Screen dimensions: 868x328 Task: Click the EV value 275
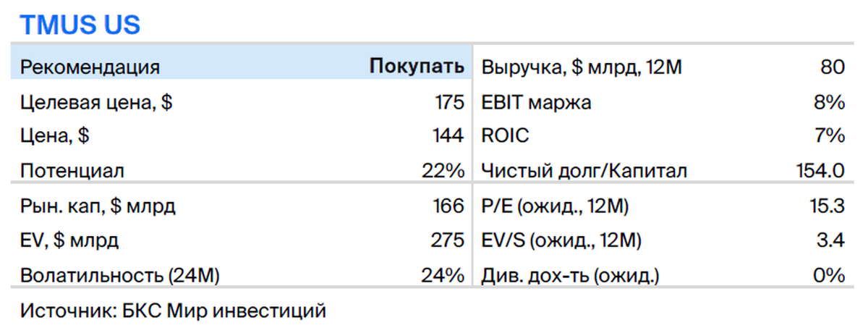[x=449, y=240]
